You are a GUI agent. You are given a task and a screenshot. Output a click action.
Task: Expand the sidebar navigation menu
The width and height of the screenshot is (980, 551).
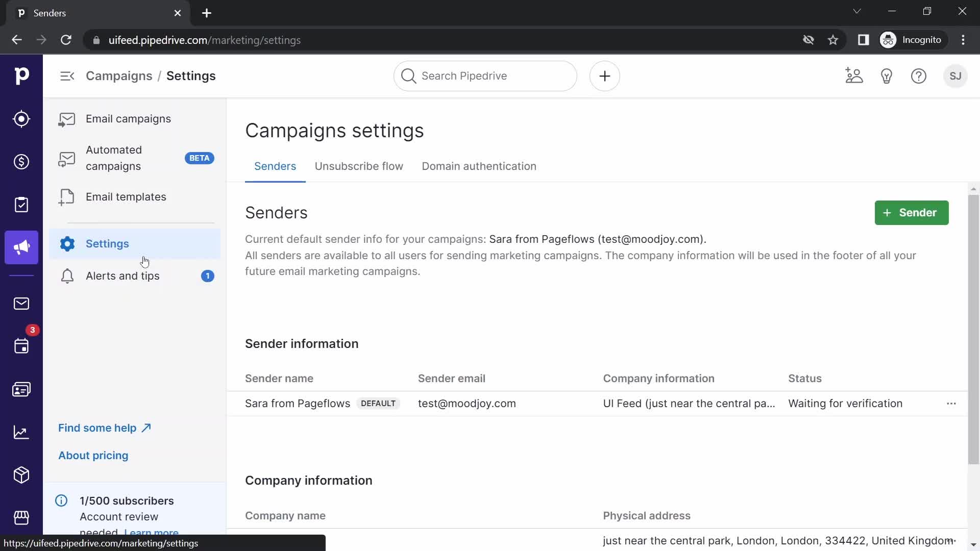pos(67,76)
